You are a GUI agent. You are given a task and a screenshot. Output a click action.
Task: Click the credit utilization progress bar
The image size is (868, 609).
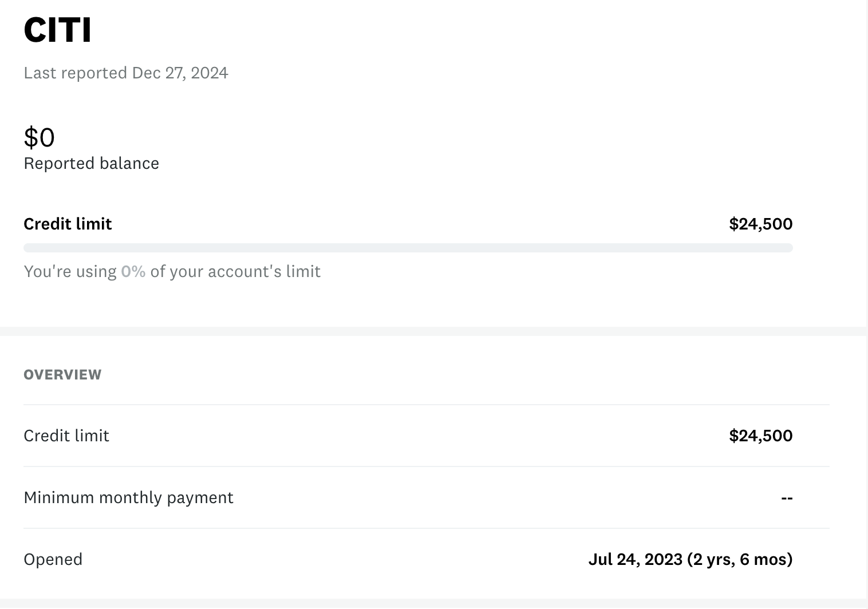tap(408, 247)
